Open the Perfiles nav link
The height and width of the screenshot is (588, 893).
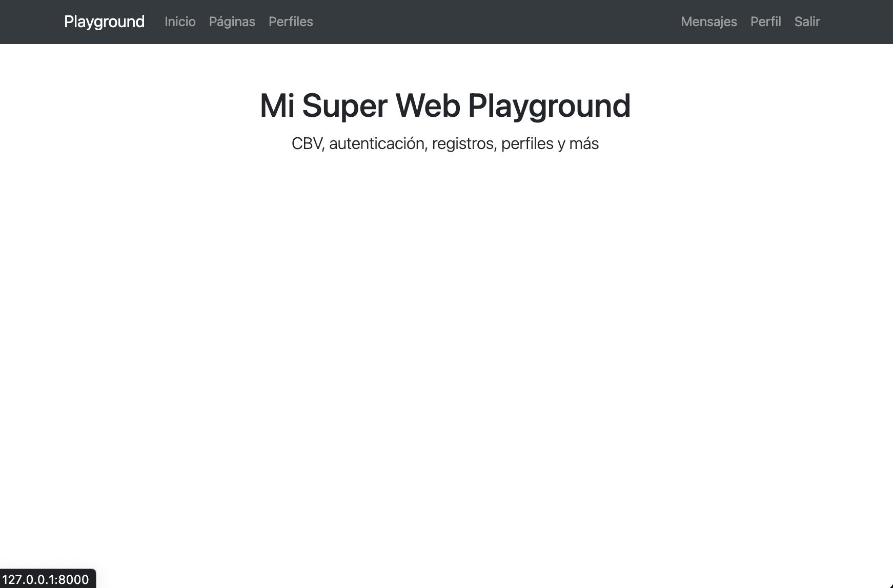[x=291, y=22]
